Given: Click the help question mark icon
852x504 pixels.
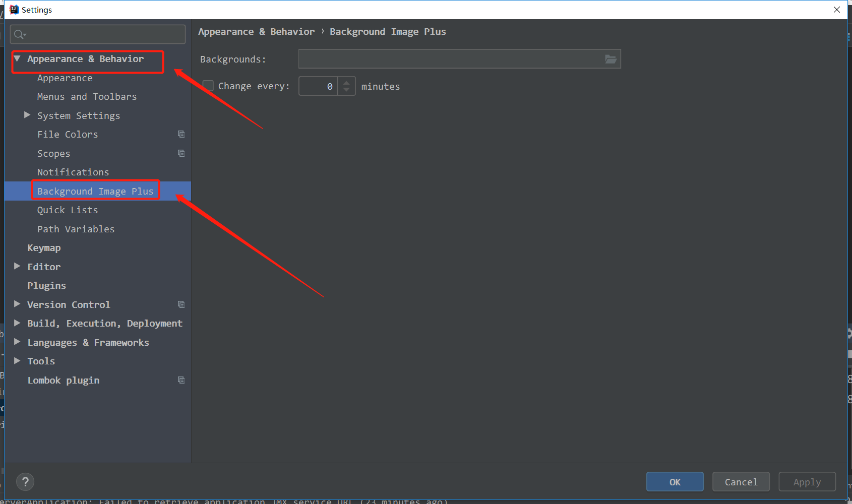Looking at the screenshot, I should pos(25,482).
